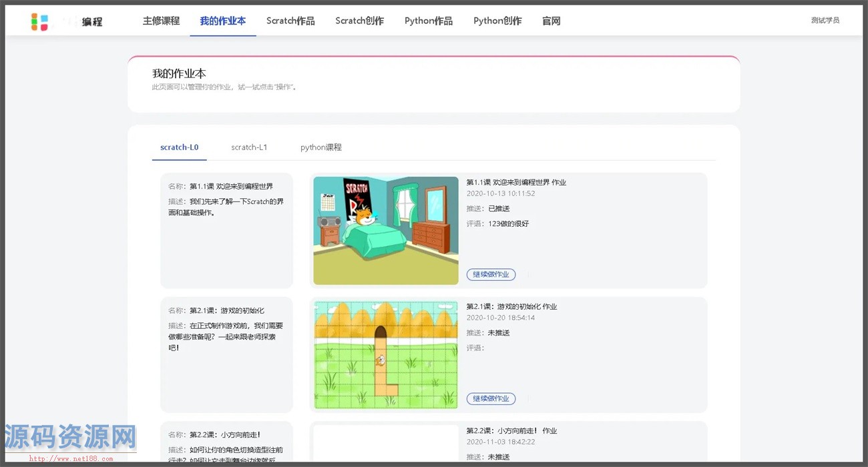The image size is (868, 467).
Task: Switch to the scratch-L0 tab
Action: click(x=180, y=147)
